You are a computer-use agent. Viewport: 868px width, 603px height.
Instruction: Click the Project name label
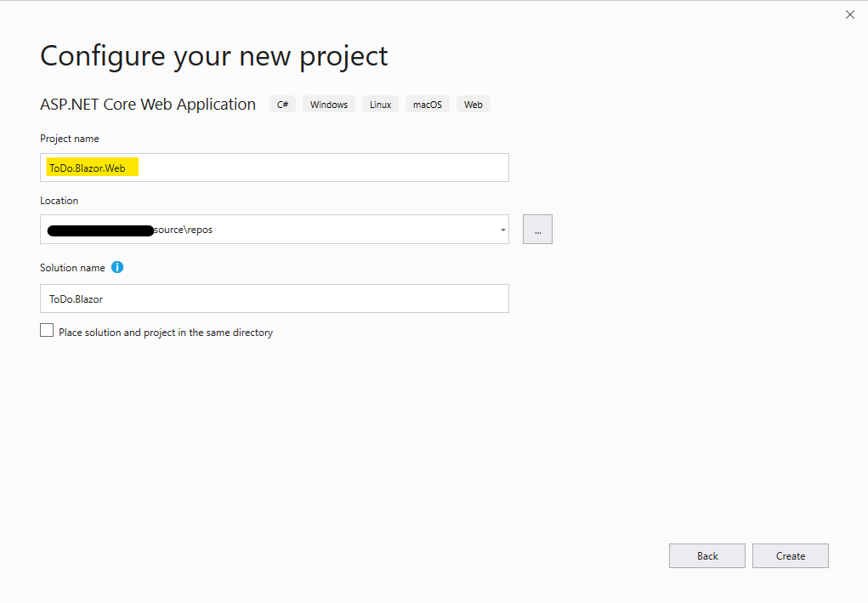pos(70,139)
